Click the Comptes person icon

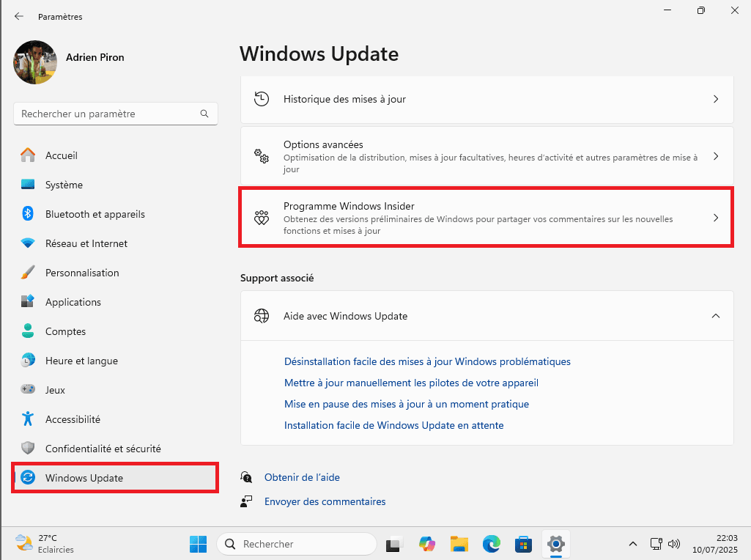28,331
